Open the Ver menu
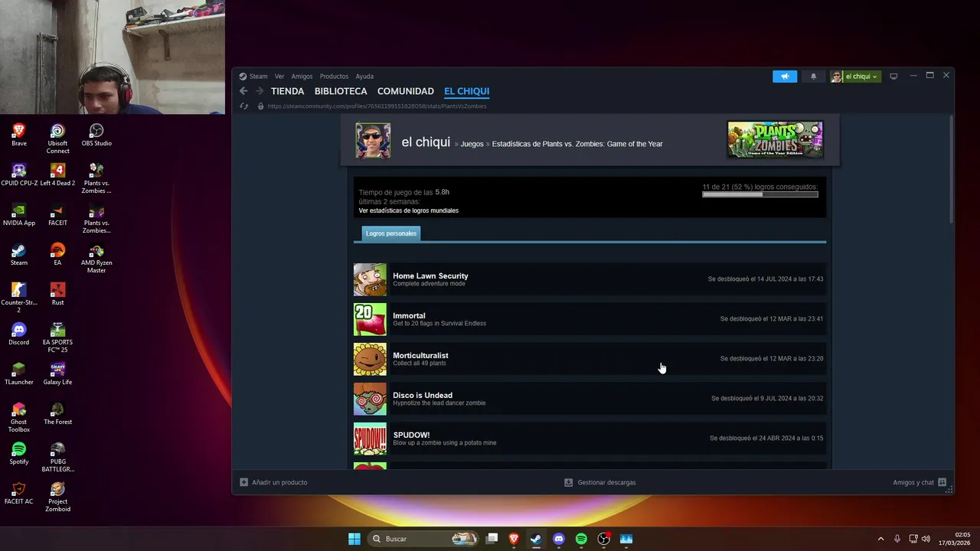Image resolution: width=980 pixels, height=551 pixels. point(279,77)
